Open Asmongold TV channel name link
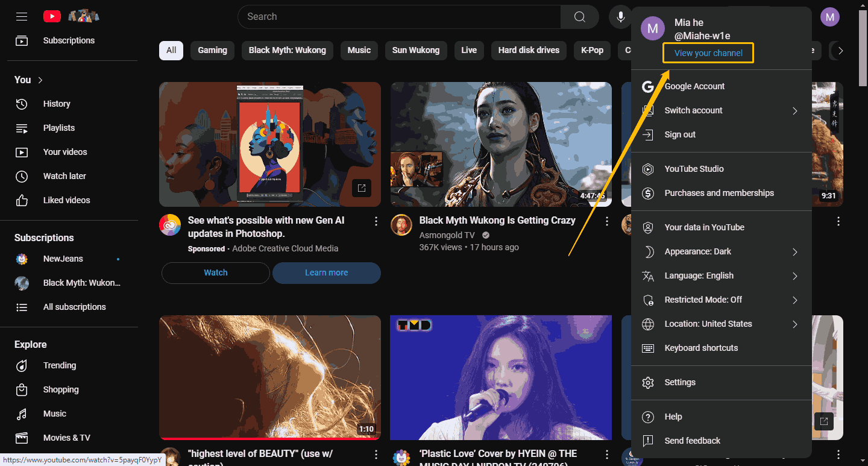Viewport: 868px width, 466px height. pyautogui.click(x=447, y=235)
